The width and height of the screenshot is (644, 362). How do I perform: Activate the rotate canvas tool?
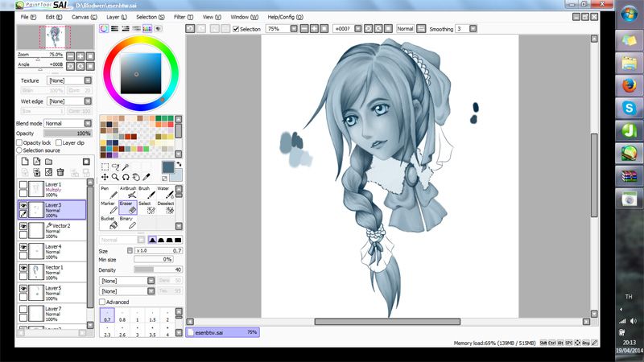coord(126,177)
